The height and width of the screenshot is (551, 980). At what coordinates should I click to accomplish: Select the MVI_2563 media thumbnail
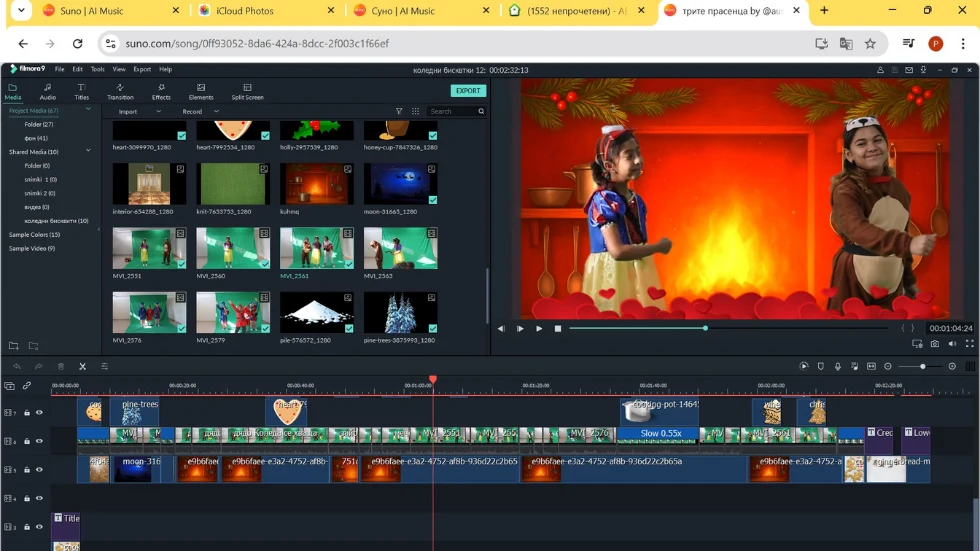(400, 250)
